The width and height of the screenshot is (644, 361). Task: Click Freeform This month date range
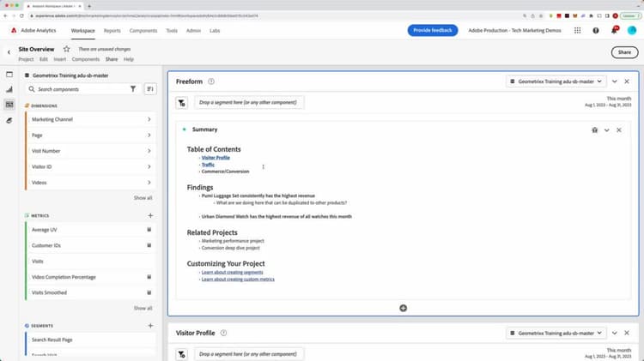point(608,102)
